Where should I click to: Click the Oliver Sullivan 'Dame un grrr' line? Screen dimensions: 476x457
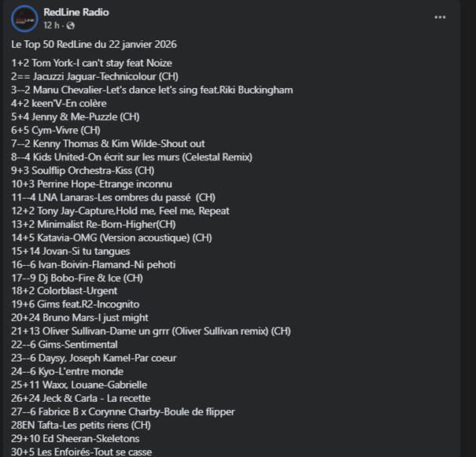pos(150,331)
